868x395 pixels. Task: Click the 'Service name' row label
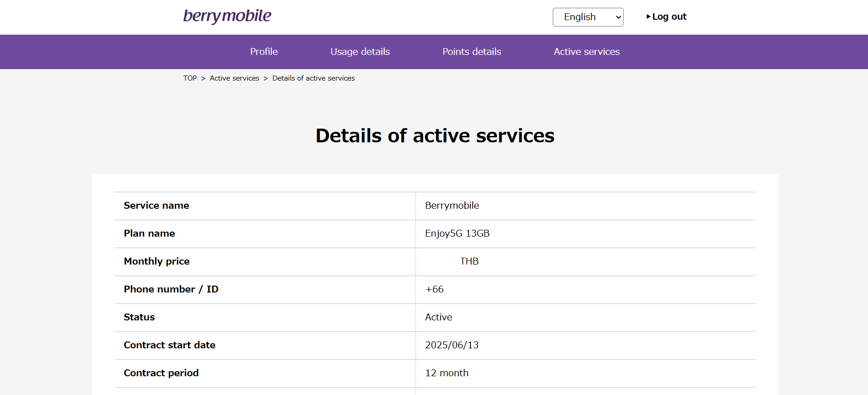156,206
